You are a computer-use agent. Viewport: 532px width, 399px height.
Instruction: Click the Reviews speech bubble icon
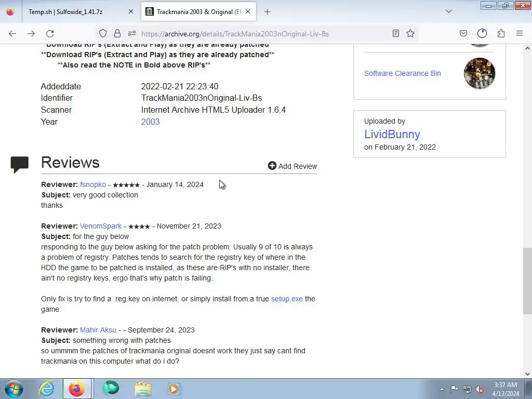pyautogui.click(x=19, y=165)
